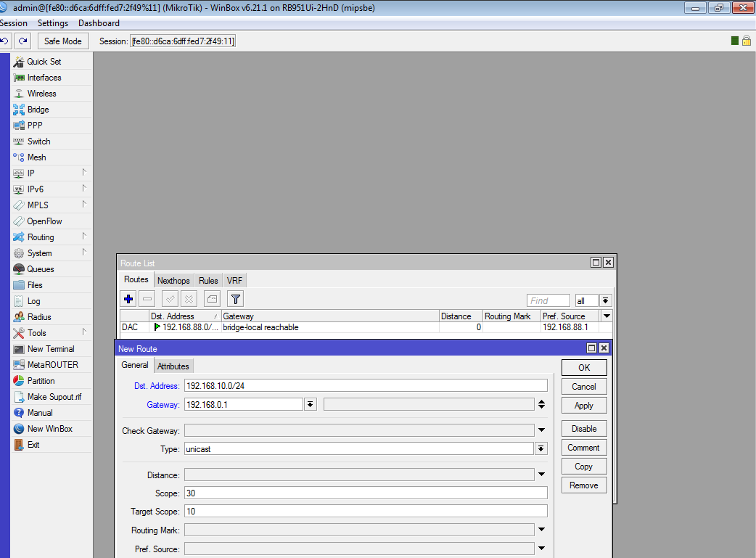Open the Interfaces menu icon
The height and width of the screenshot is (558, 756).
coord(19,78)
